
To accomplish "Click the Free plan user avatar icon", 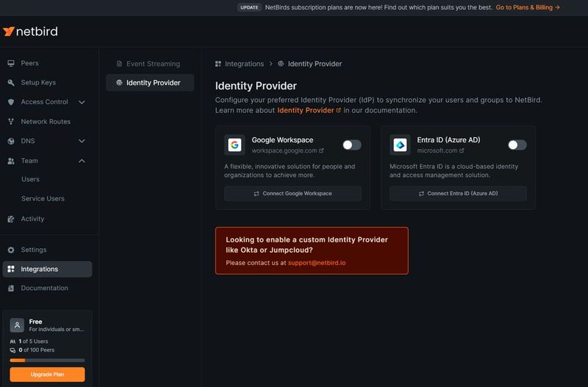I will [17, 325].
